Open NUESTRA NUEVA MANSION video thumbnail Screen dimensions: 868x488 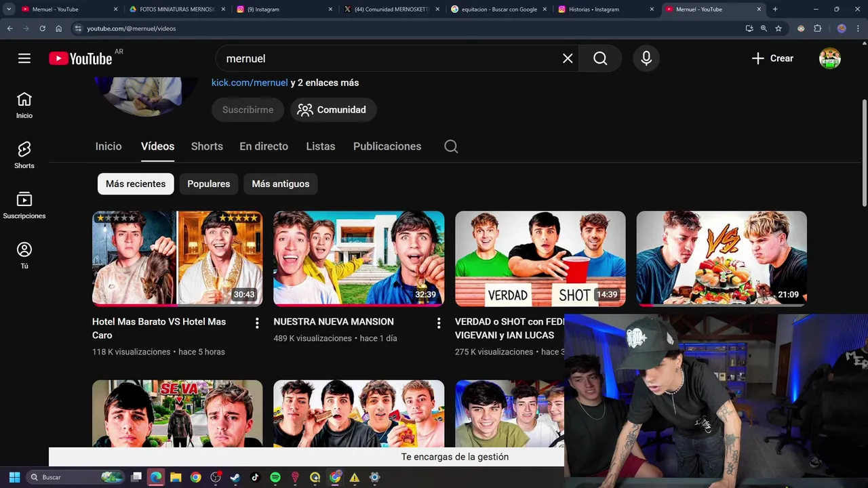pos(359,259)
